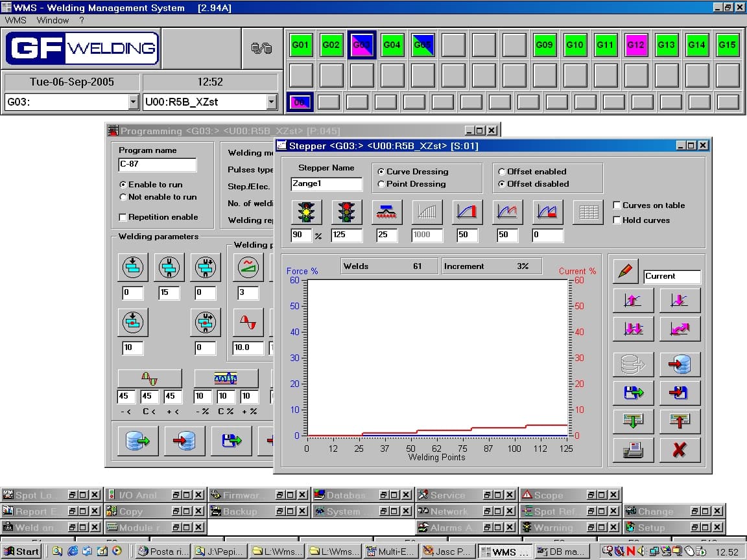Image resolution: width=747 pixels, height=560 pixels.
Task: Open the U00:R5B_XZst unit dropdown
Action: (x=271, y=102)
